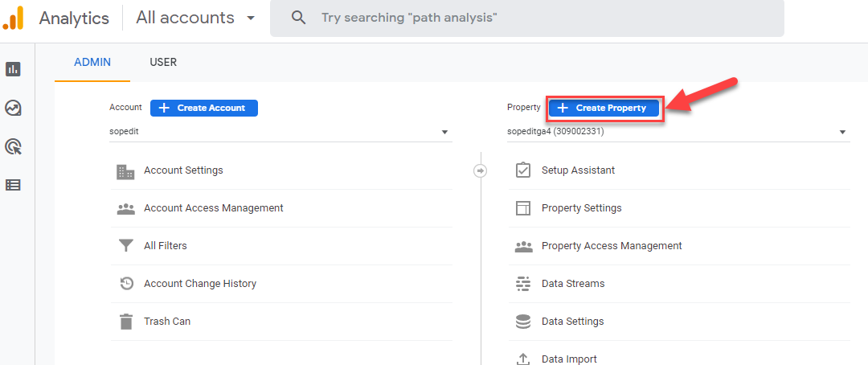
Task: Expand the sopedit account dropdown
Action: pos(280,133)
